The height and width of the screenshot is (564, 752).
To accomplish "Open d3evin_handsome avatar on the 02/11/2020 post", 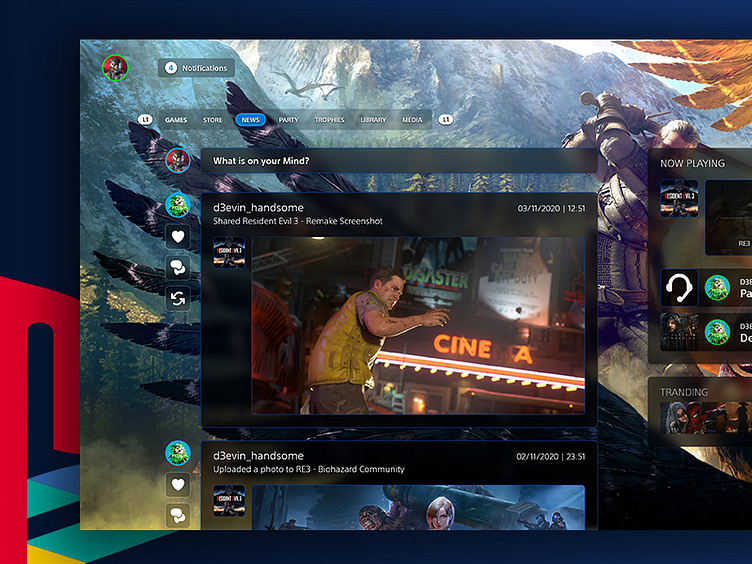I will tap(178, 453).
